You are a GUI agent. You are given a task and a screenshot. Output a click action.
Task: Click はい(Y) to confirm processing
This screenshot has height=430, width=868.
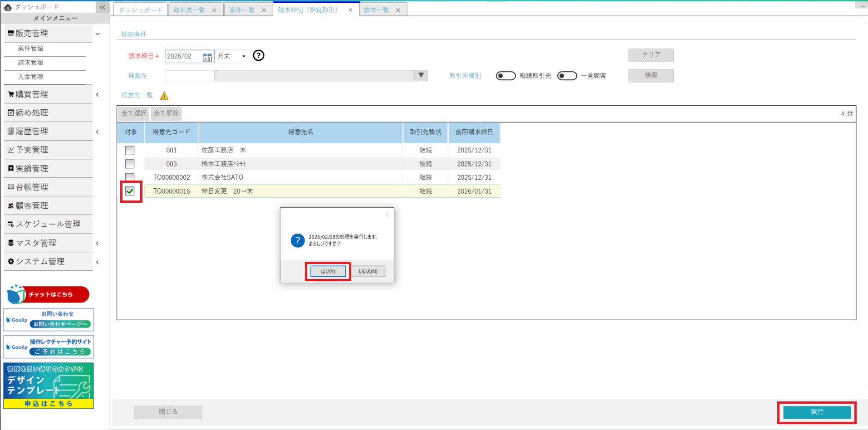click(x=328, y=271)
